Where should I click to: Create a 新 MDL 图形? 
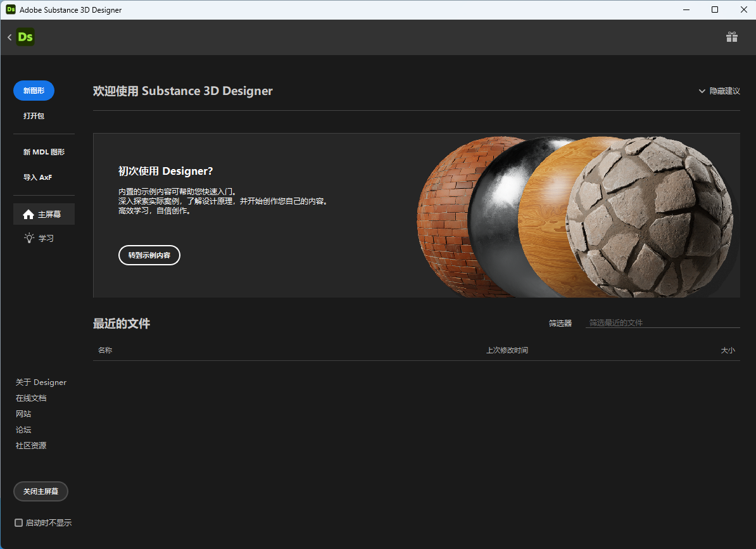click(x=44, y=152)
